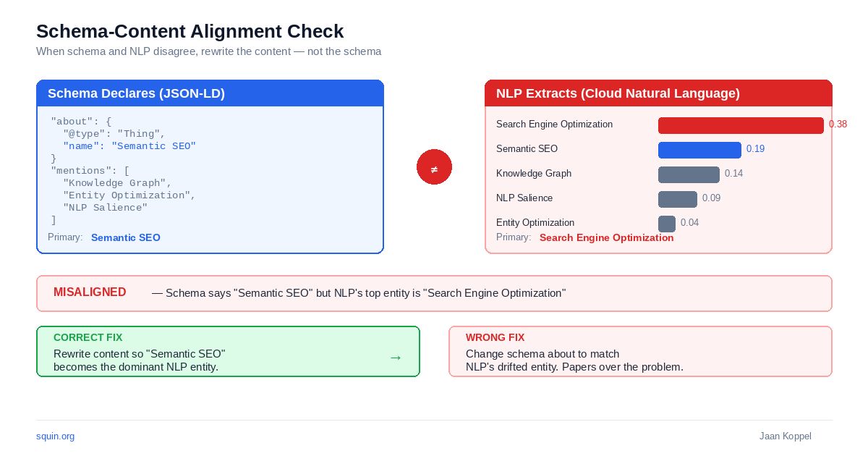868x456 pixels.
Task: Click the '"name": "Semantic SEO"' code line
Action: [129, 146]
